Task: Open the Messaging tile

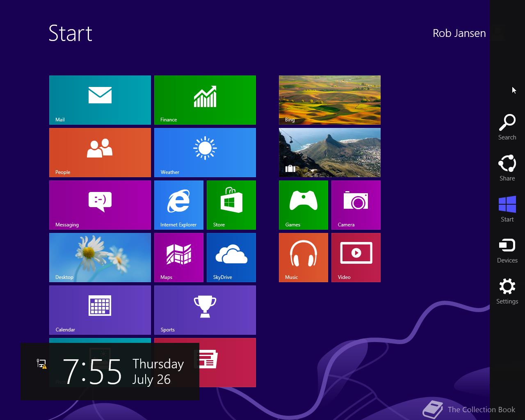Action: pos(100,205)
